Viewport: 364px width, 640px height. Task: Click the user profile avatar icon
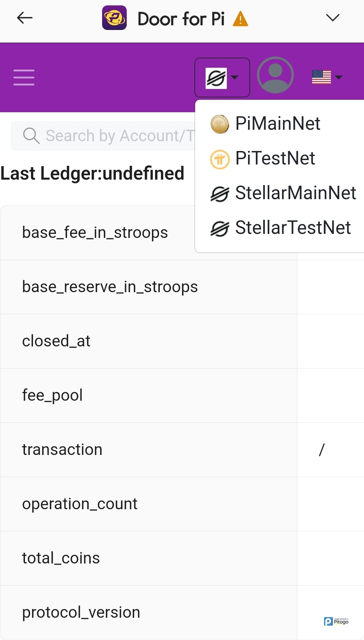[275, 75]
